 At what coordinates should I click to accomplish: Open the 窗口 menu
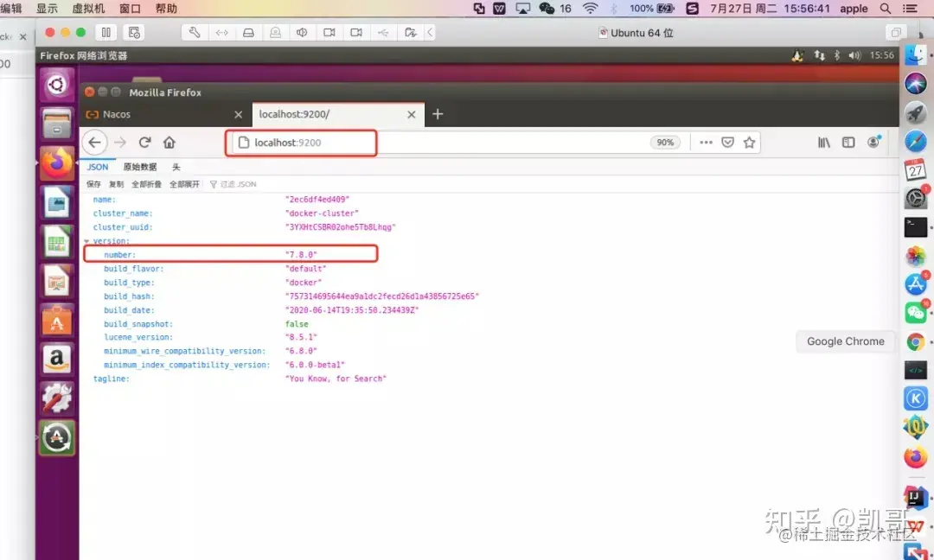point(130,9)
